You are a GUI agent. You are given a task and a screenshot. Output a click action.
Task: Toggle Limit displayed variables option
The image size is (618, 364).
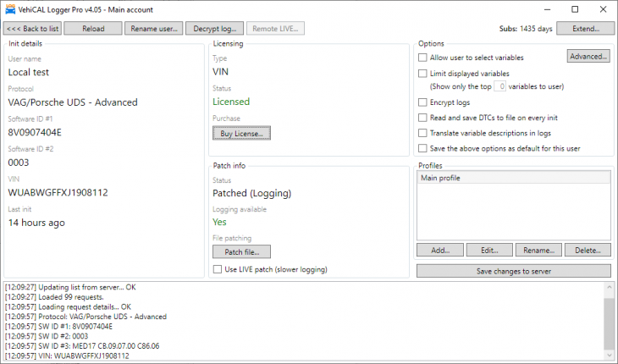tap(423, 74)
